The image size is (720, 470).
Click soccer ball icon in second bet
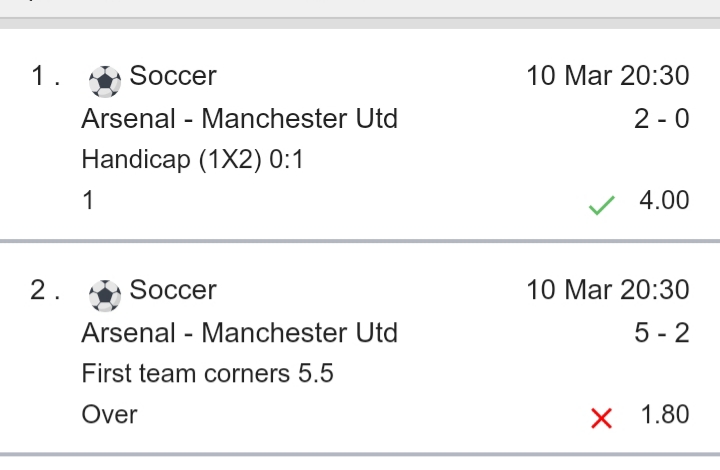(x=105, y=294)
